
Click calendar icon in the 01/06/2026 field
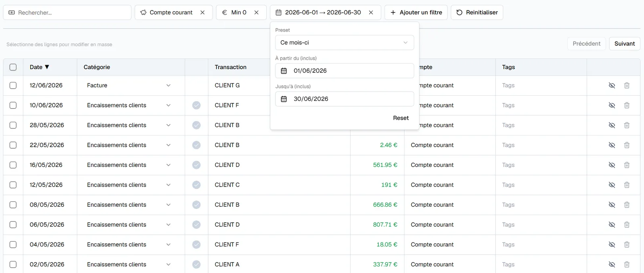point(284,71)
